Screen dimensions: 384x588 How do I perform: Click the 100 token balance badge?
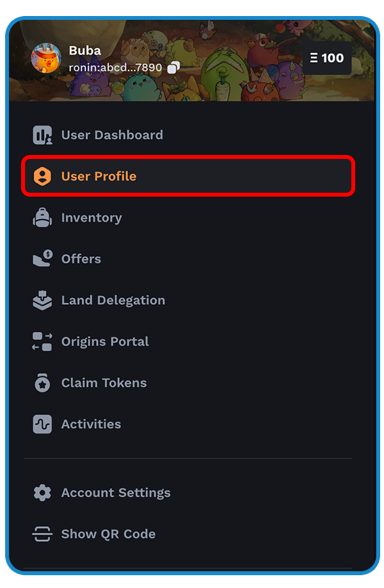326,58
